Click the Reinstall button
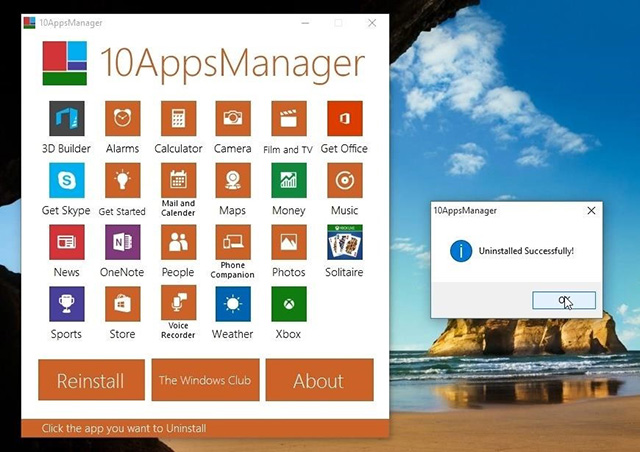This screenshot has width=640, height=452. (x=91, y=380)
